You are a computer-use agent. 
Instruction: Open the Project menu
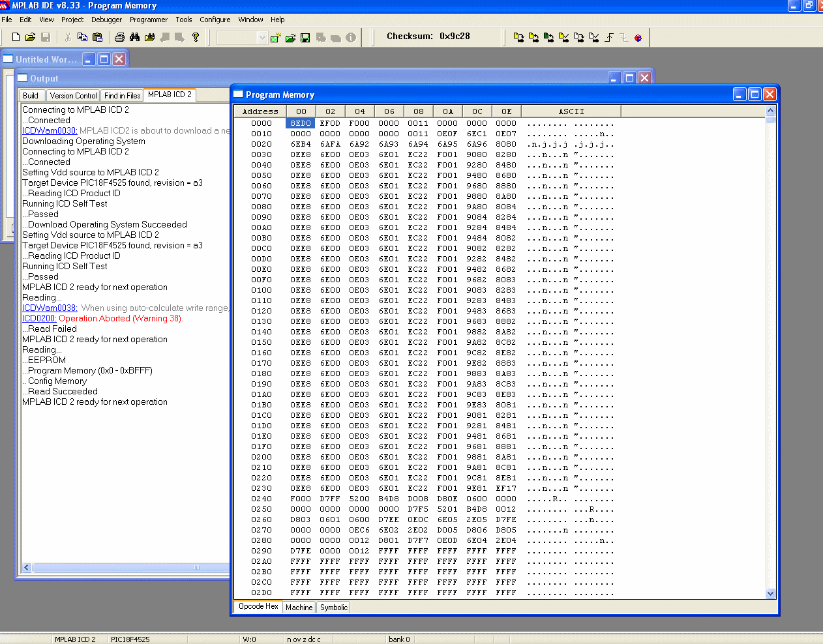(x=72, y=20)
